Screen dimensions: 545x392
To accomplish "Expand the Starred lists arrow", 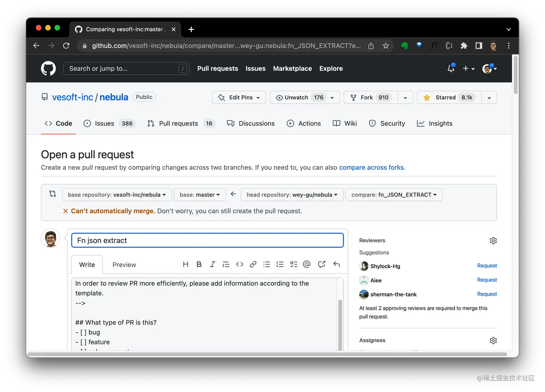I will pyautogui.click(x=489, y=98).
